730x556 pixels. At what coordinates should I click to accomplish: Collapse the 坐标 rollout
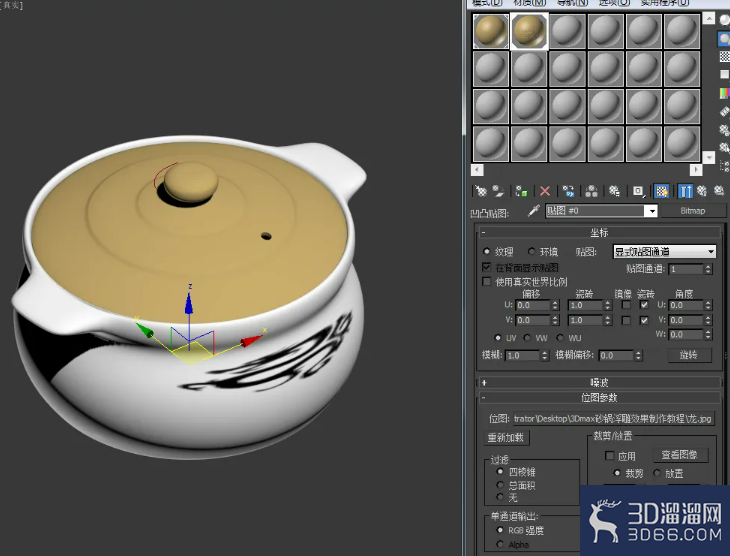pos(599,232)
